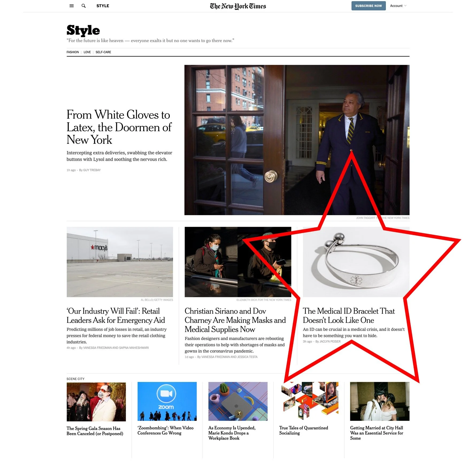This screenshot has width=476, height=467.
Task: Open Christian Siriano masks article headline
Action: point(235,320)
